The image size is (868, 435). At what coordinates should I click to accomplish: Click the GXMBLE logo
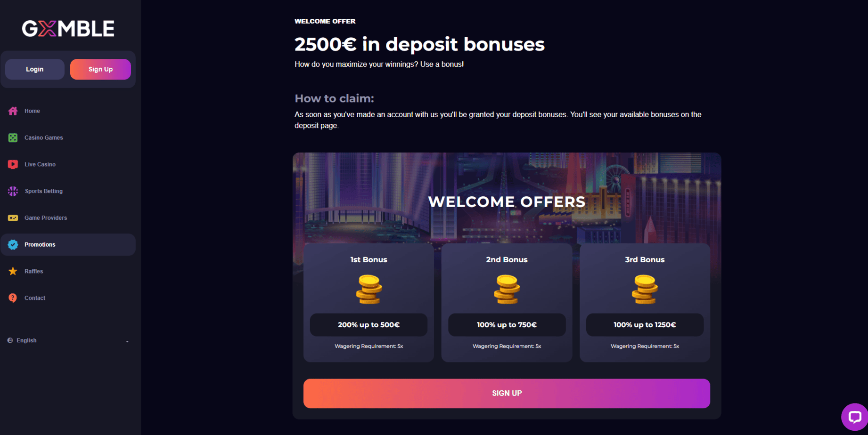tap(68, 29)
